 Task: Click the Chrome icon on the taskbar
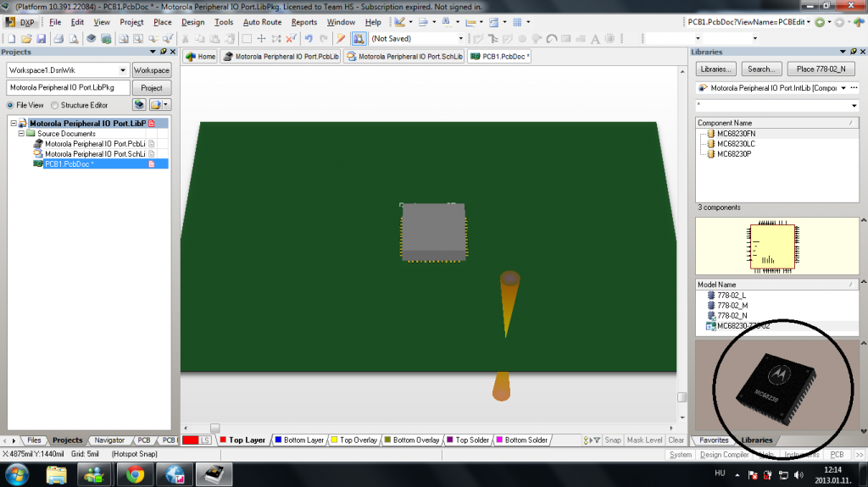click(x=135, y=474)
